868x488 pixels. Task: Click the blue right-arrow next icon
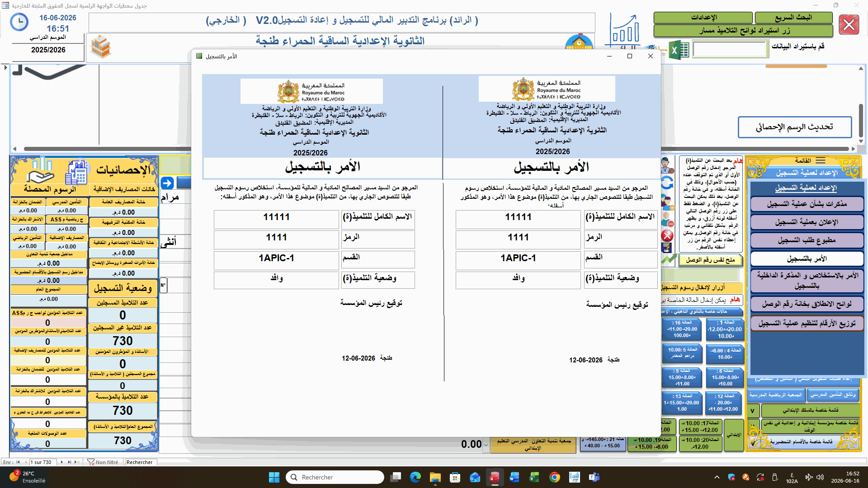167,183
